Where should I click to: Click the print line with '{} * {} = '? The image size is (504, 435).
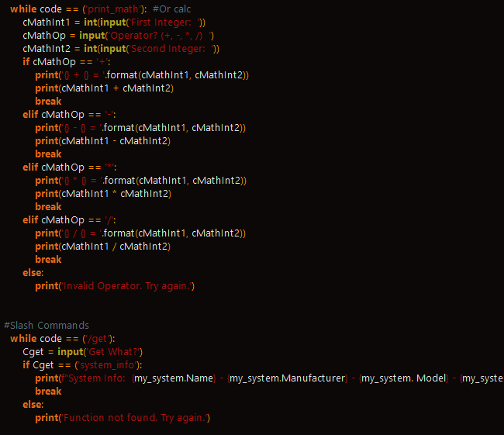click(x=141, y=181)
